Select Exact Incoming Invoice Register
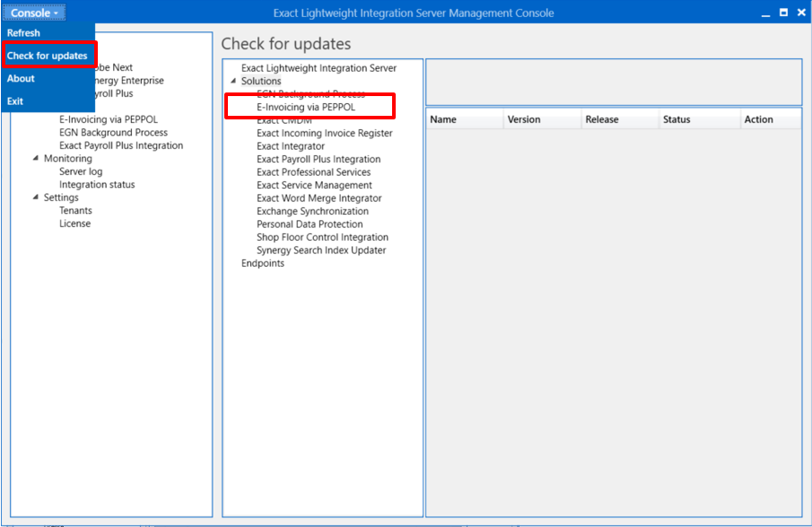The image size is (812, 527). coord(324,133)
